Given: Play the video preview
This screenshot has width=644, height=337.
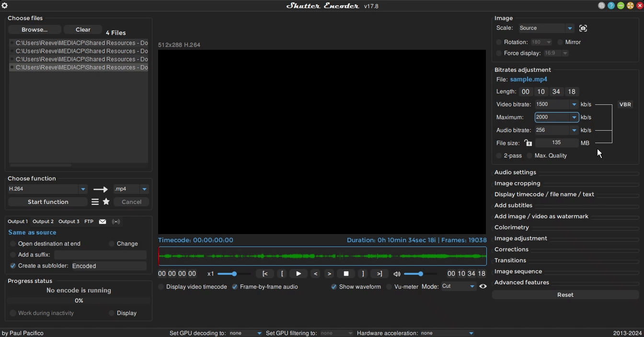Looking at the screenshot, I should (298, 274).
